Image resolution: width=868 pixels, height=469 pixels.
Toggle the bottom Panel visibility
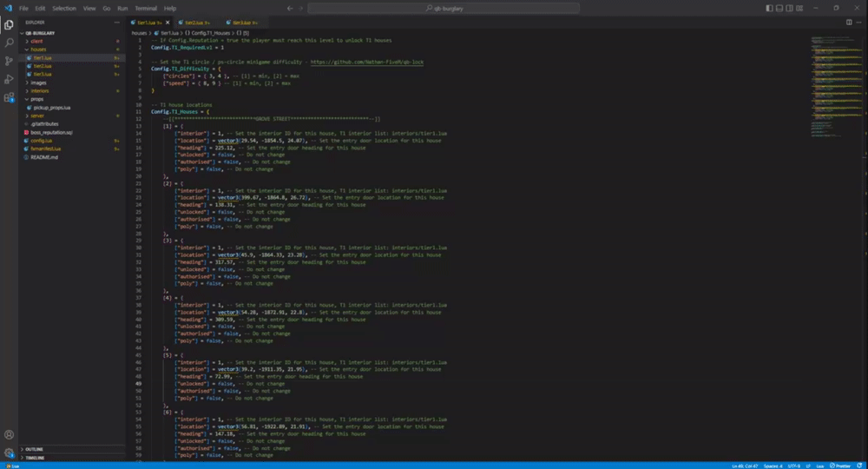coord(781,8)
